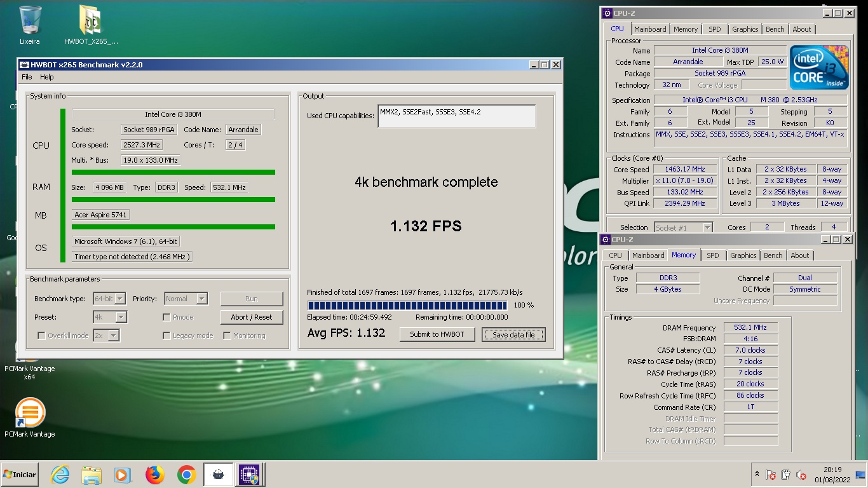
Task: Switch to SPD tab in top CPU-Z window
Action: [715, 29]
